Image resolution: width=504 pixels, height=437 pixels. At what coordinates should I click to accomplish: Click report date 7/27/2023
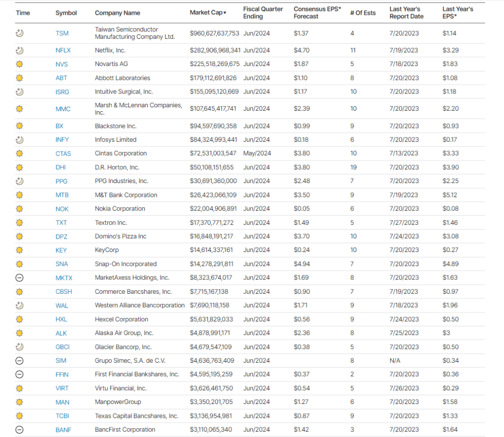click(404, 222)
